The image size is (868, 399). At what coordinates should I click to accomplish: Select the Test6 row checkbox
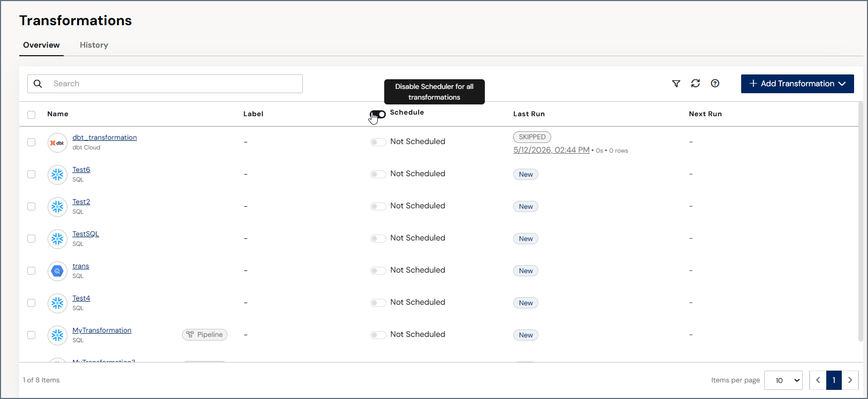32,174
